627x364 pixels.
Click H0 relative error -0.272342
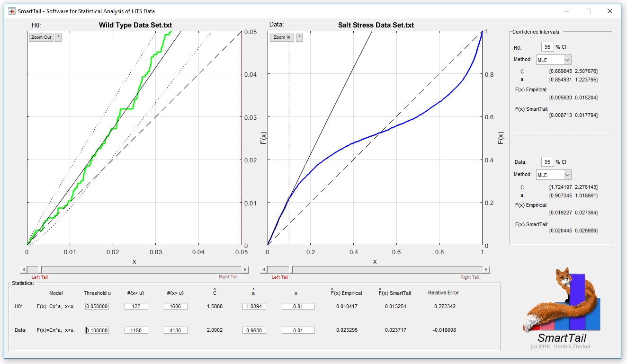click(x=444, y=306)
